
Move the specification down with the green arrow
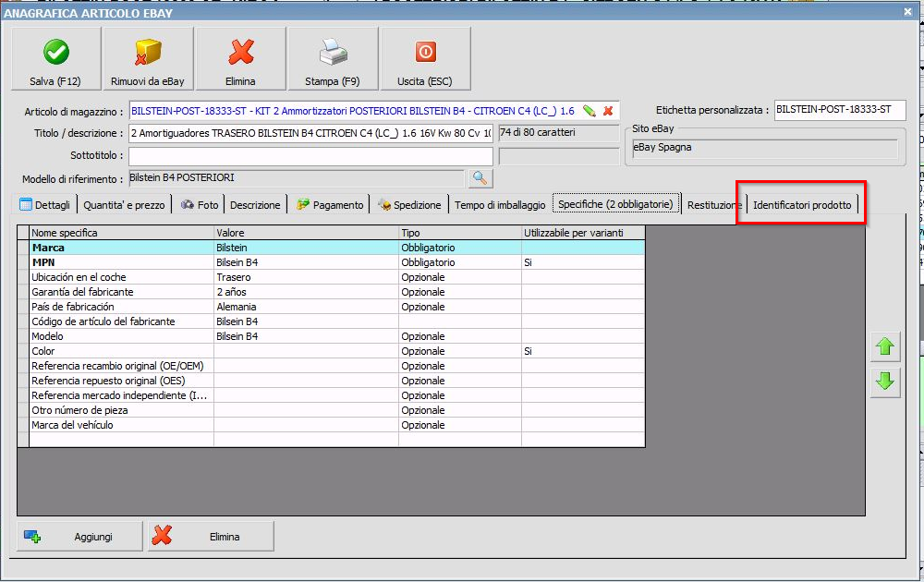click(885, 382)
